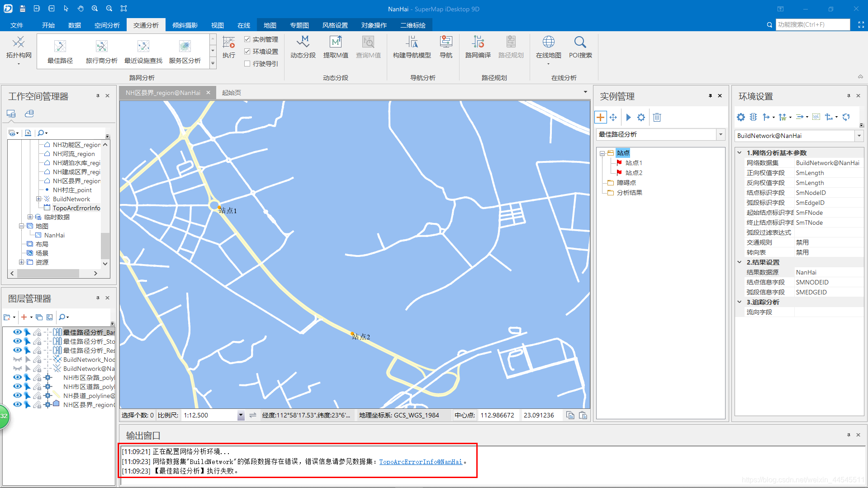The width and height of the screenshot is (868, 488).
Task: Click the move/pan cross icon in 实例管理
Action: pos(613,118)
